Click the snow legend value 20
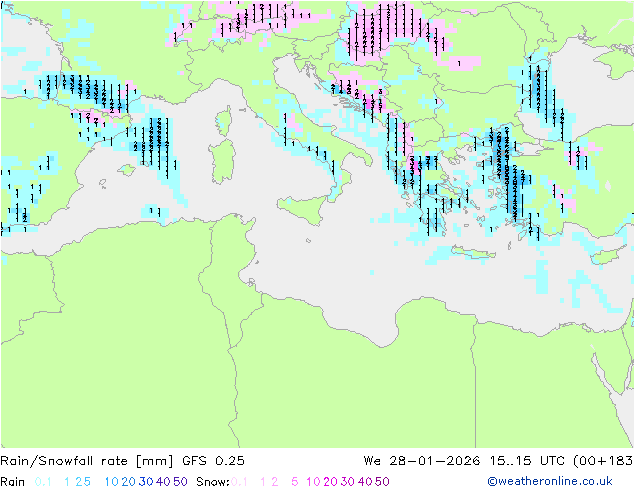 [x=330, y=482]
